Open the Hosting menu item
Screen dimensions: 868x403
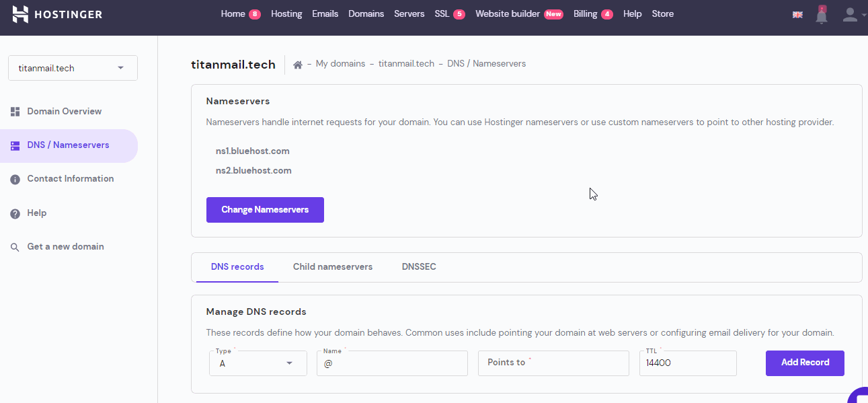tap(286, 14)
